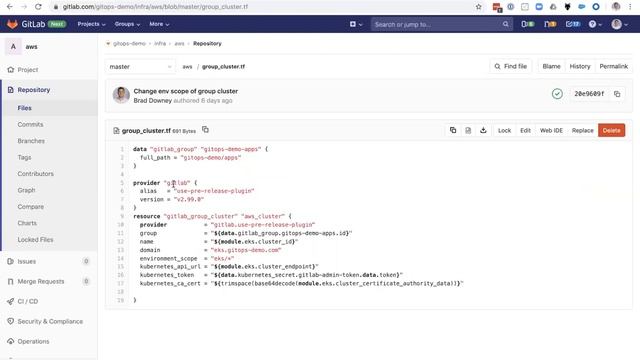Open Merge Requests in sidebar
640x360 pixels.
(x=41, y=281)
